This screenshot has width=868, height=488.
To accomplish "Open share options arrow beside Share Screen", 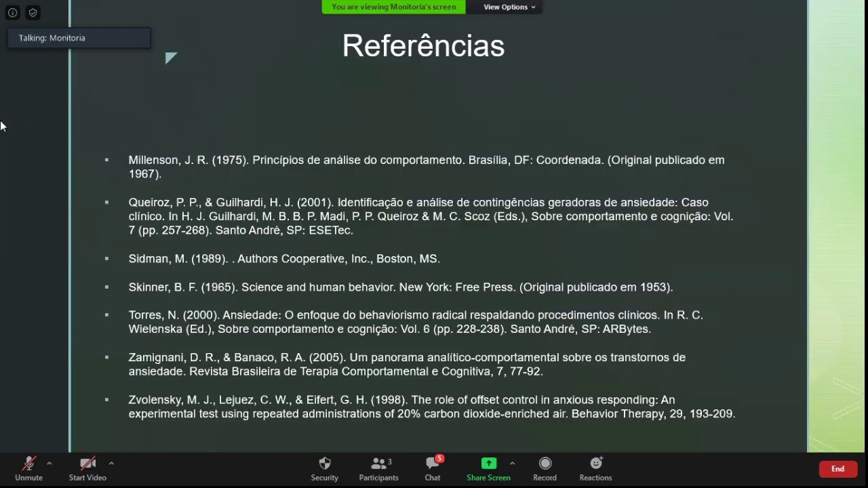I will 512,464.
